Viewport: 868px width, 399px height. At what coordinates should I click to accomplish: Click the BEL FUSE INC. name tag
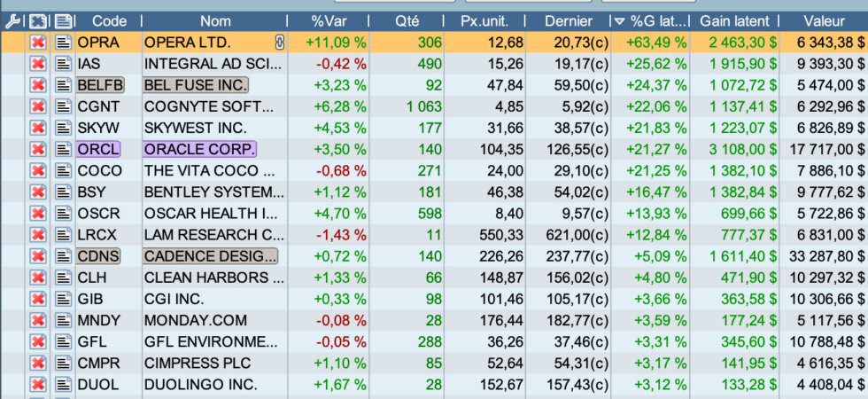[196, 85]
